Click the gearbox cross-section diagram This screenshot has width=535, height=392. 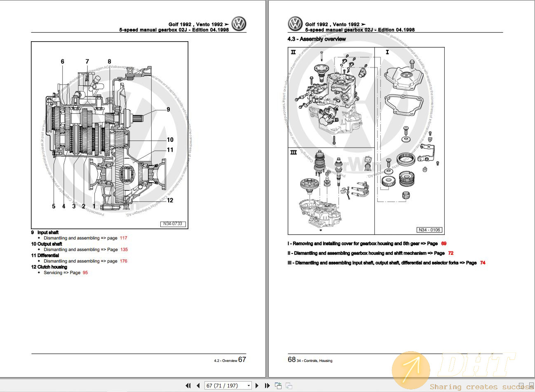coord(110,135)
